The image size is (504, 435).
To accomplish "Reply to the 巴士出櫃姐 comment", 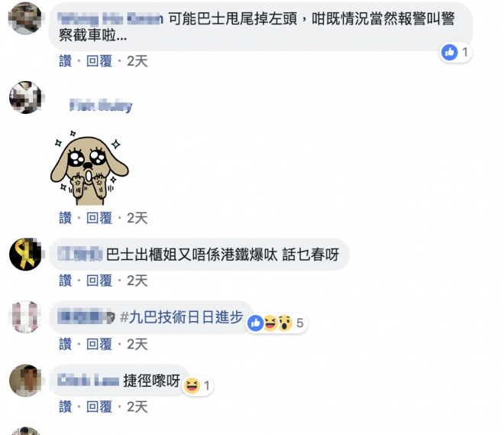I will click(x=99, y=281).
